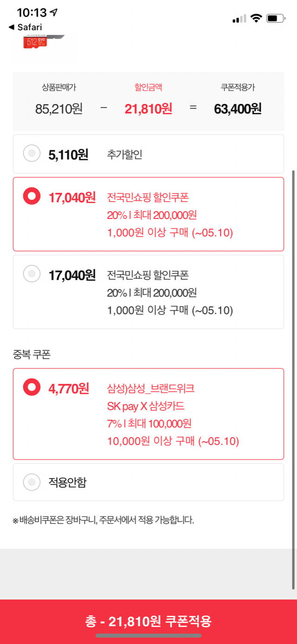The image size is (297, 644).
Task: Select the 적용안함 option
Action: [x=32, y=482]
